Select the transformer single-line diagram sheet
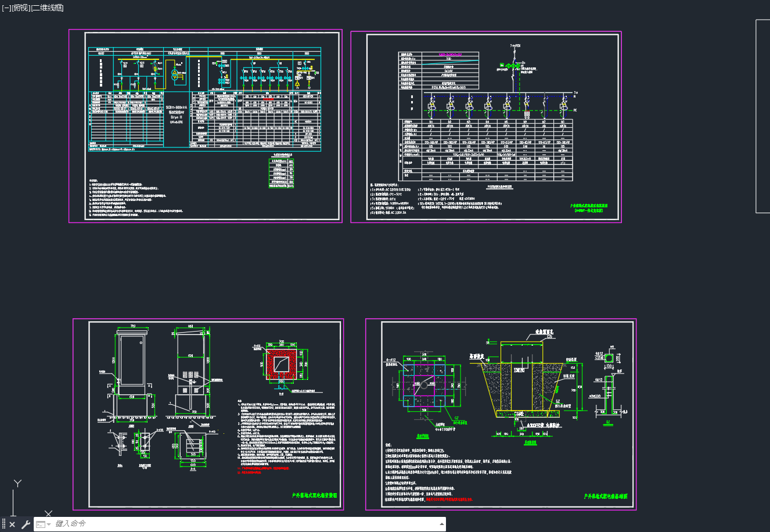 [206, 126]
